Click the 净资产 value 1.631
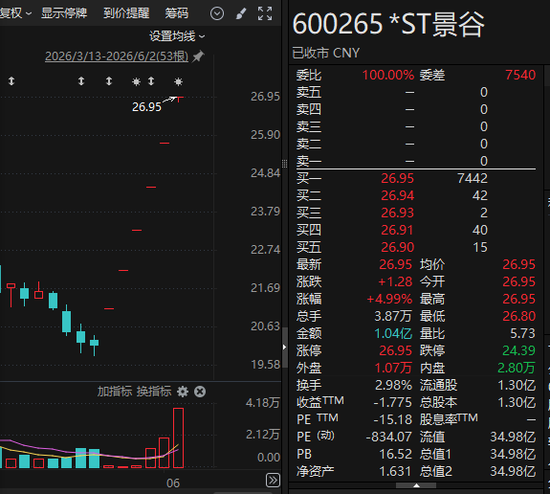 pyautogui.click(x=395, y=471)
